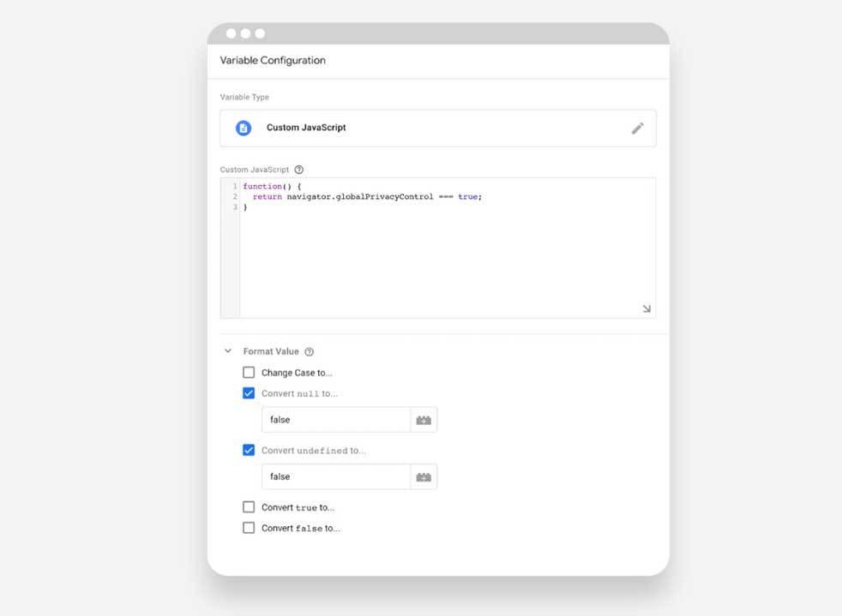
Task: Click the leftmost window control dot
Action: click(231, 33)
